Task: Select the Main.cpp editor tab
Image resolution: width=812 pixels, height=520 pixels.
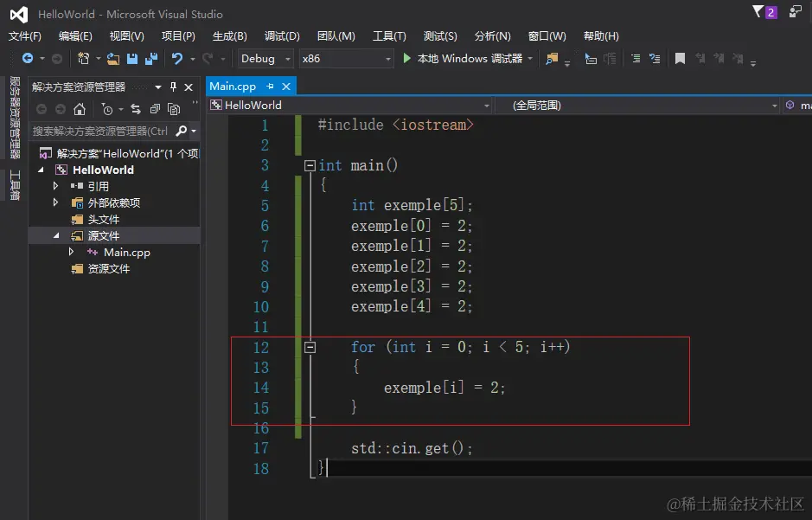Action: coord(233,86)
